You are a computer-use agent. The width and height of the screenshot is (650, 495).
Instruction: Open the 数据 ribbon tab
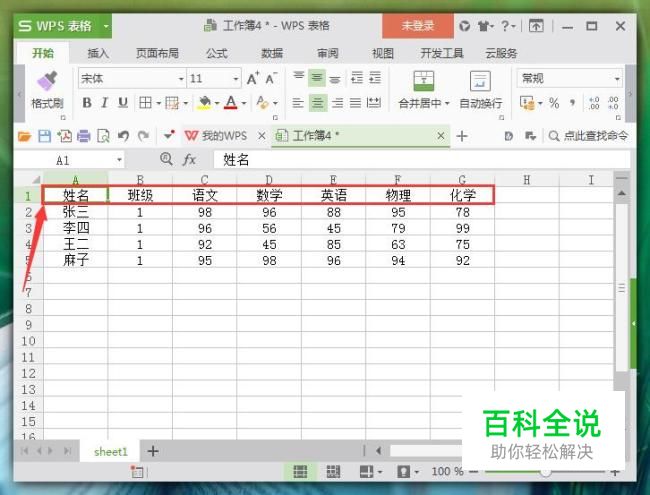pyautogui.click(x=272, y=53)
